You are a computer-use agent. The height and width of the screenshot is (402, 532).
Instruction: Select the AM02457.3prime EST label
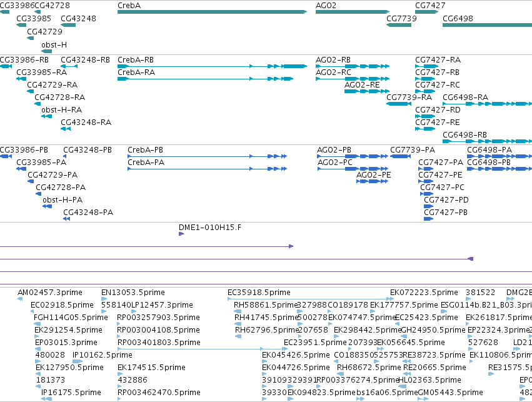(x=50, y=293)
